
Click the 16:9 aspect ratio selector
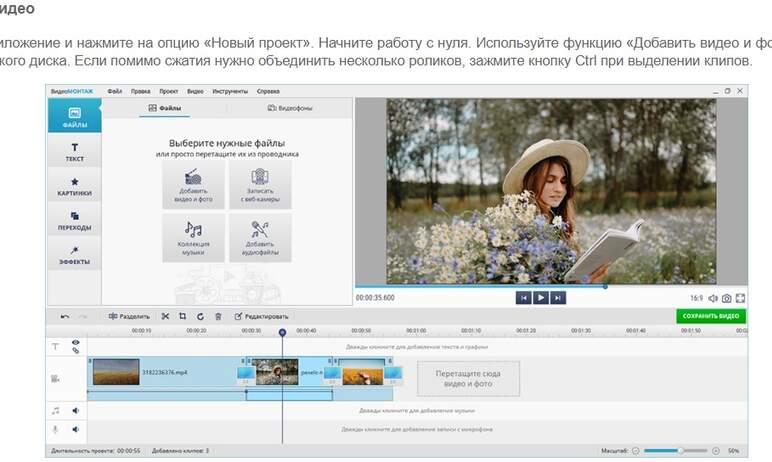[696, 298]
